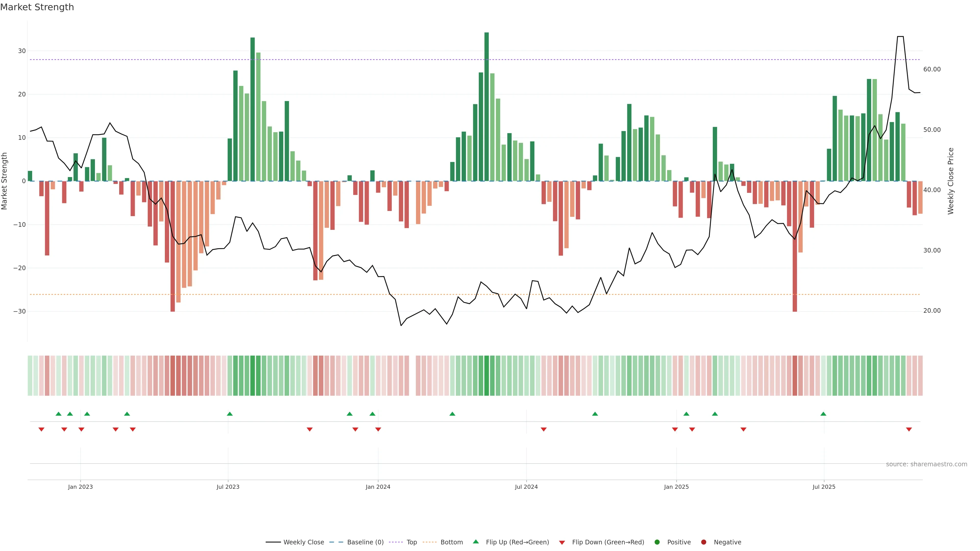Screen dimensions: 980x551
Task: Click the Jan 2024 x-axis label
Action: [378, 487]
